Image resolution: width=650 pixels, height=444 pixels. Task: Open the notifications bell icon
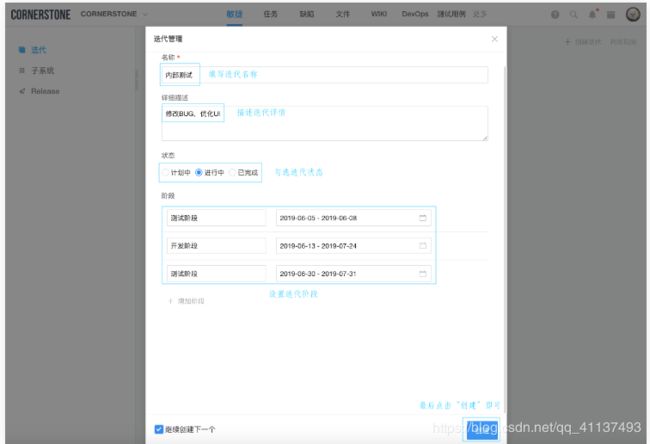592,14
